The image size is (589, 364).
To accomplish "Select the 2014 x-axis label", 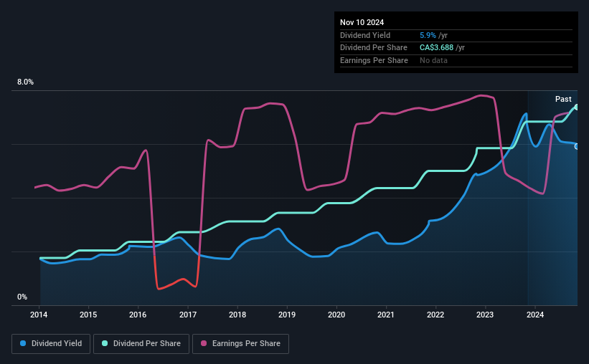I will point(39,315).
